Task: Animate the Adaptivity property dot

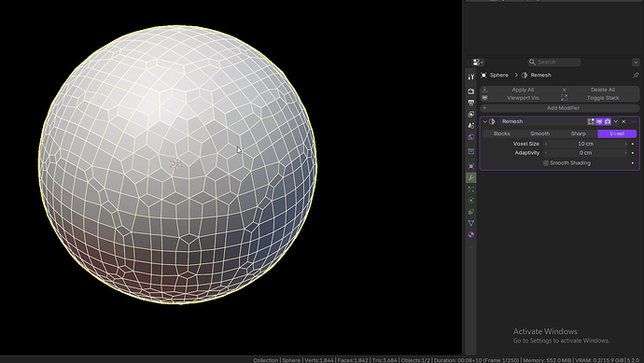Action: [x=633, y=153]
